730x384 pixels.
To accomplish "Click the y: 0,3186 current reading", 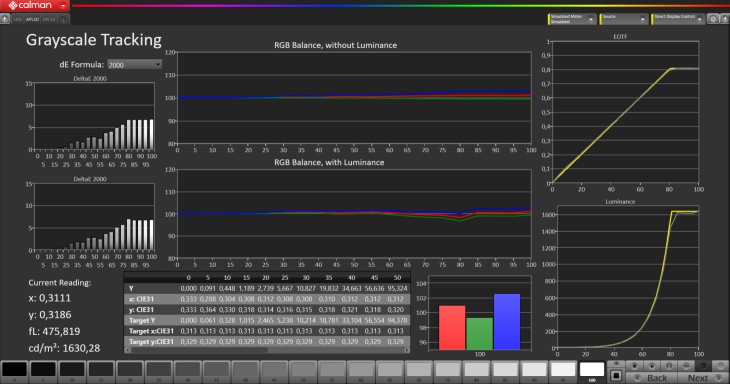I will click(50, 315).
